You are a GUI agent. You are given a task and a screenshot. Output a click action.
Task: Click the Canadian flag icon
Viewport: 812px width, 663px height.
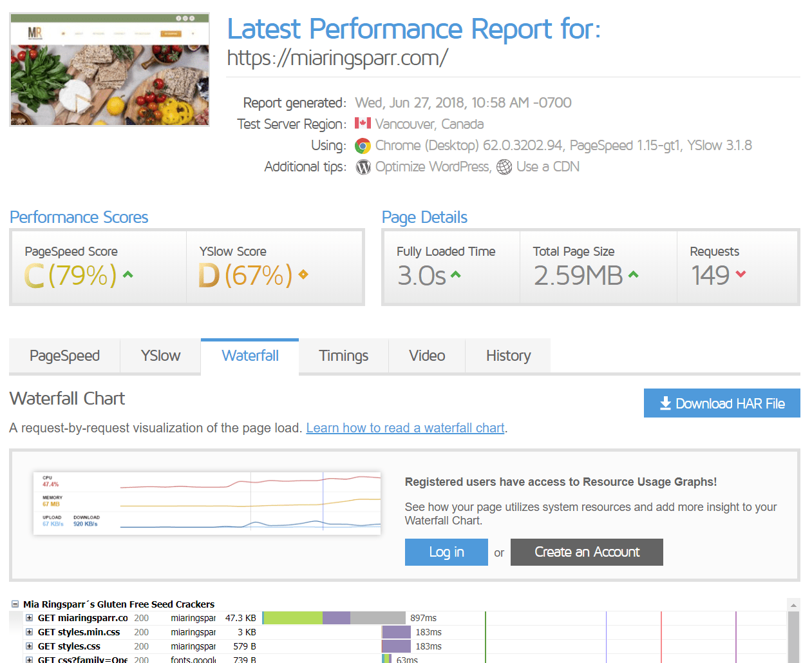(363, 123)
